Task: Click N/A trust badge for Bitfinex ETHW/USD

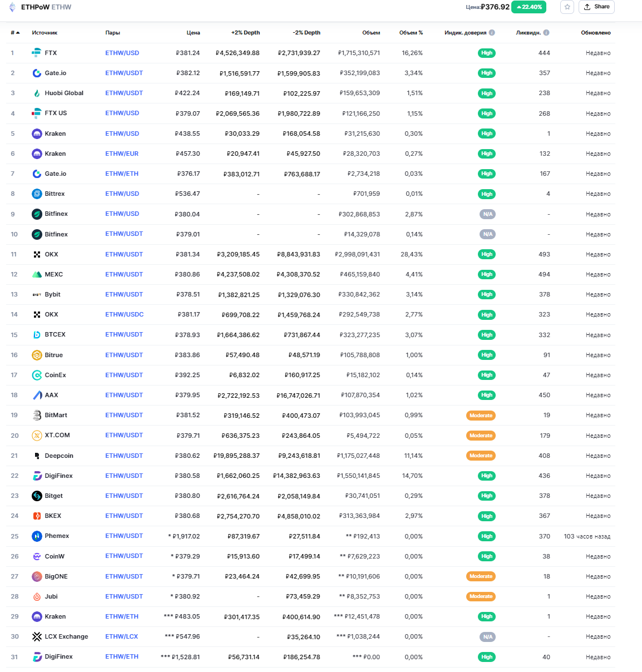Action: [487, 214]
